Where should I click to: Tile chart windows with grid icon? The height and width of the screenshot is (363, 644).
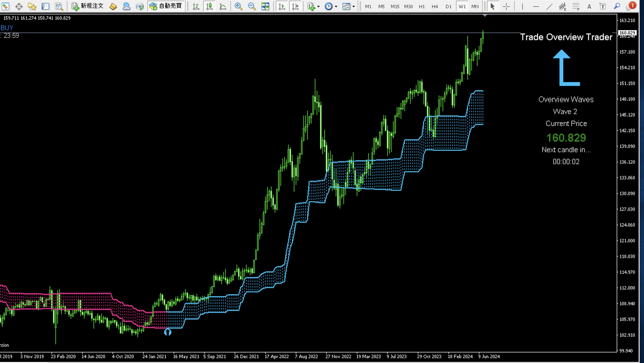[x=265, y=6]
